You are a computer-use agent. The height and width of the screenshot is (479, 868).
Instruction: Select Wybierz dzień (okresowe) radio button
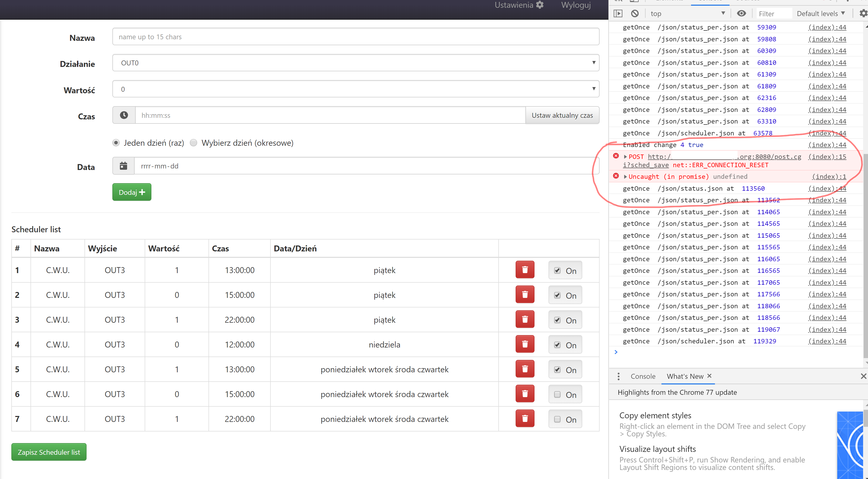193,143
